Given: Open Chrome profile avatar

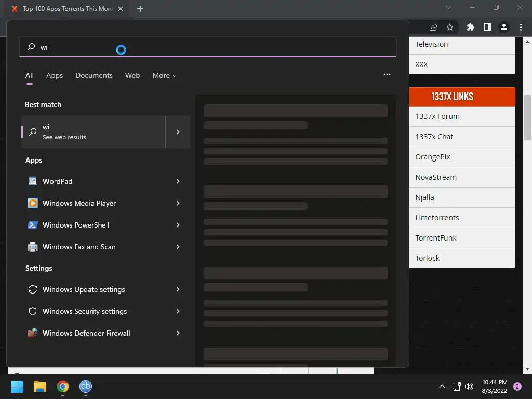Looking at the screenshot, I should pos(504,27).
